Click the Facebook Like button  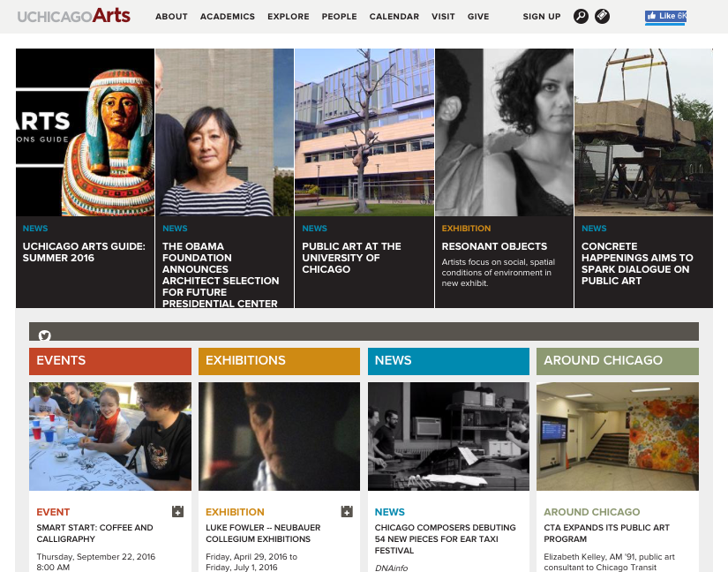point(665,16)
